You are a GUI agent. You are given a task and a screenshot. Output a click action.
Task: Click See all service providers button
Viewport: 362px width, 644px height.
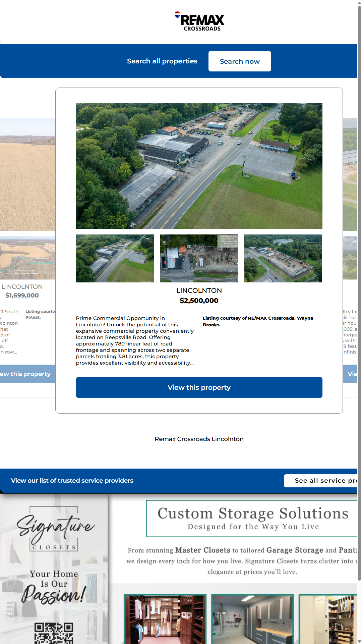321,481
